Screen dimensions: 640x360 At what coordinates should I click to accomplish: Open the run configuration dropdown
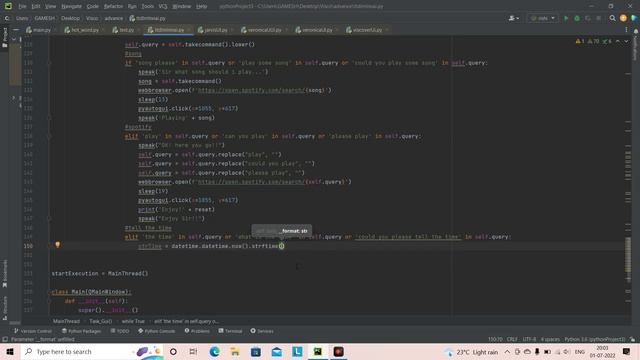(x=543, y=18)
